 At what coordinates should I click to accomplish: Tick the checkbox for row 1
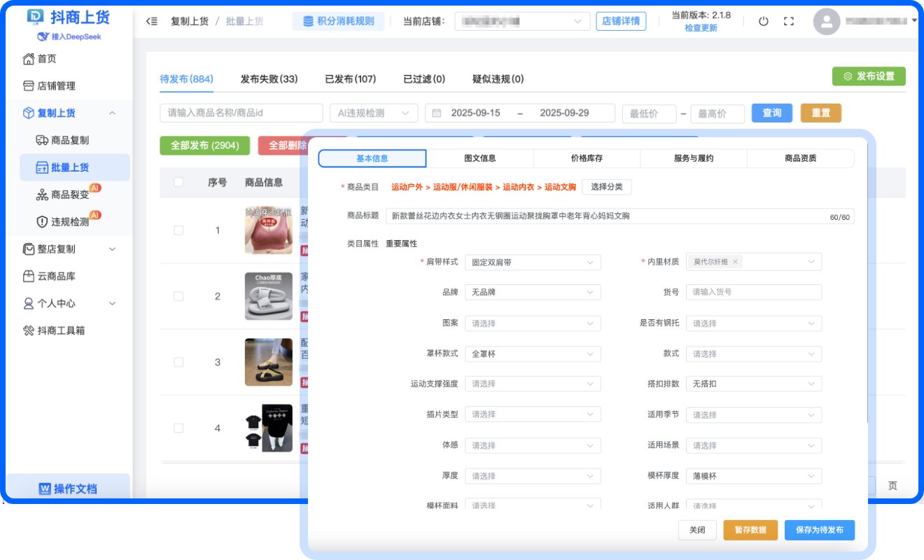click(x=178, y=230)
